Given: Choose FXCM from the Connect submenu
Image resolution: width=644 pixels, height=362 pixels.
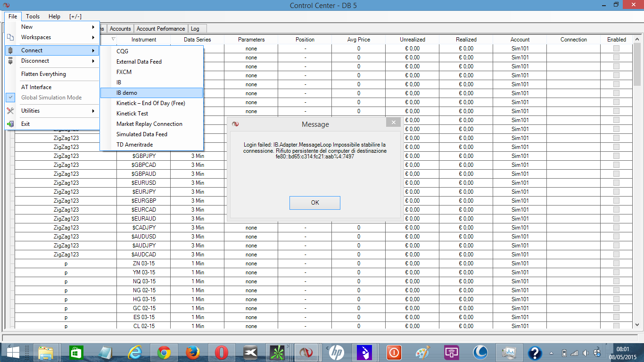Looking at the screenshot, I should point(151,72).
